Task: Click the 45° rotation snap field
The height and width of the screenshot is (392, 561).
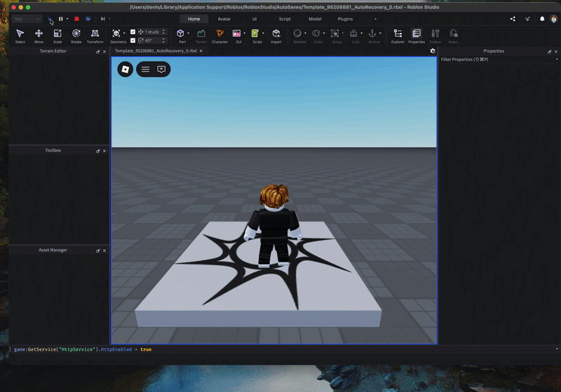Action: tap(152, 41)
